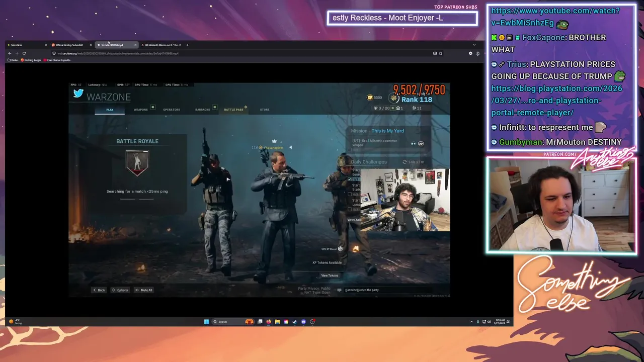
Task: Select the PLAY tab in Warzone menu
Action: pos(110,110)
